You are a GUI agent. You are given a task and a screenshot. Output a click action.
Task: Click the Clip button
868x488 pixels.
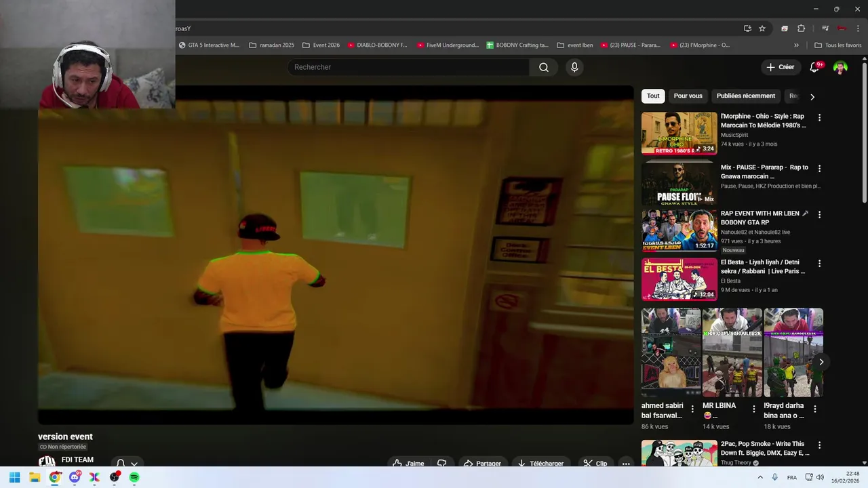595,464
